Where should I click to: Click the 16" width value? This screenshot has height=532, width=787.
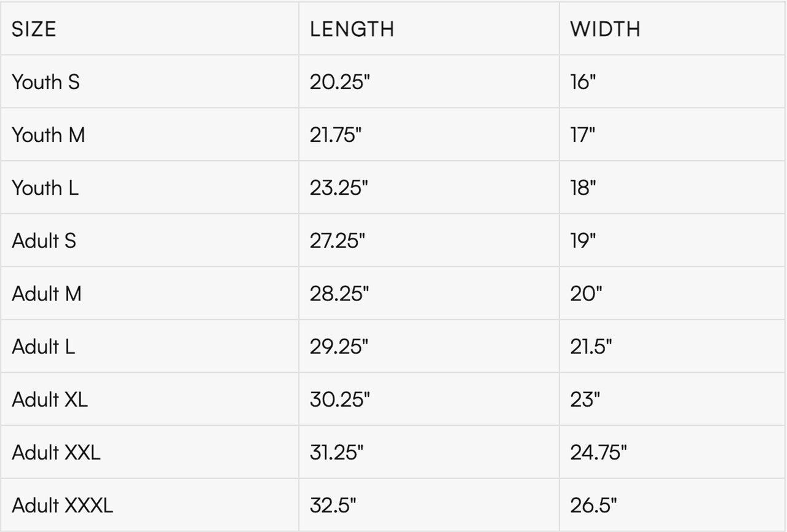click(x=583, y=82)
